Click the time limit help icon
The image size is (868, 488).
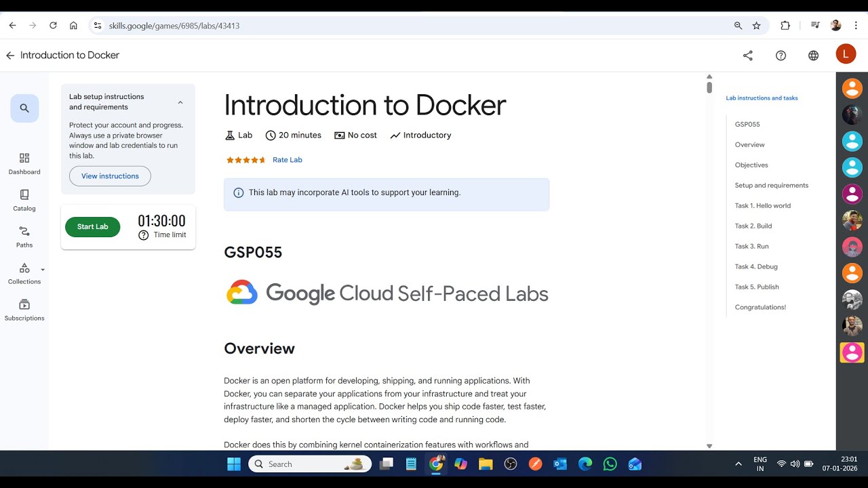click(x=143, y=235)
